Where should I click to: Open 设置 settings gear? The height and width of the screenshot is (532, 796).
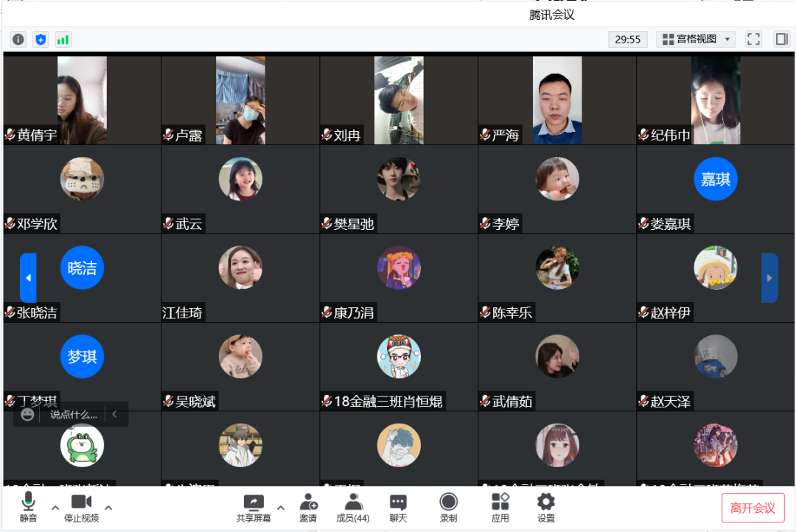click(546, 508)
